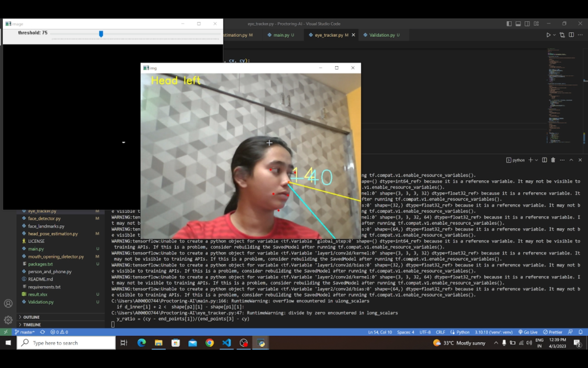
Task: Close the eye_tracker.py tab
Action: [x=353, y=35]
